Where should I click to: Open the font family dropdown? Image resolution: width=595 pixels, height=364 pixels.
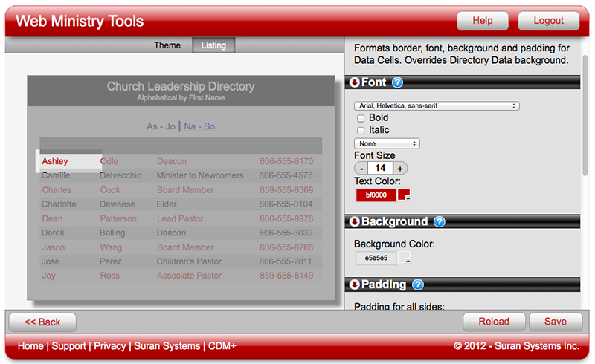click(x=436, y=106)
